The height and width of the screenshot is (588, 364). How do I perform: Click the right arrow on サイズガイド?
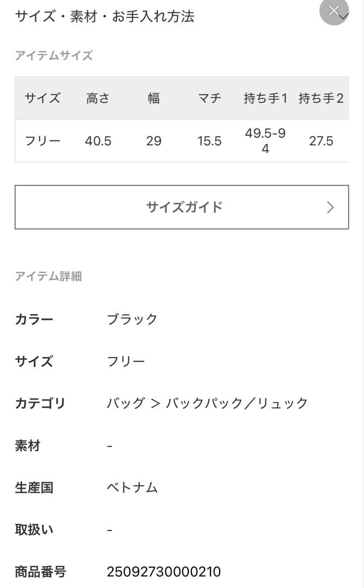(330, 207)
